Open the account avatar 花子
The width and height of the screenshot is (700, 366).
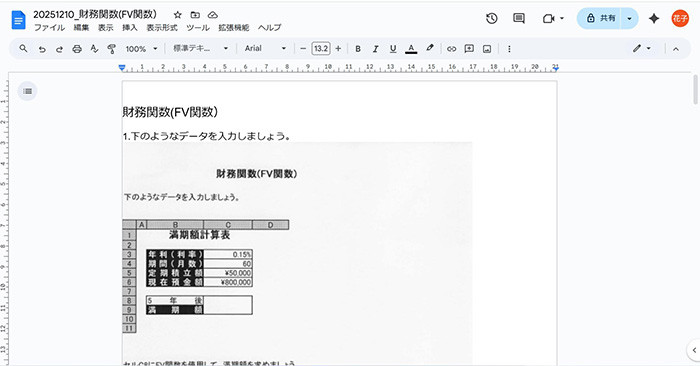(680, 18)
